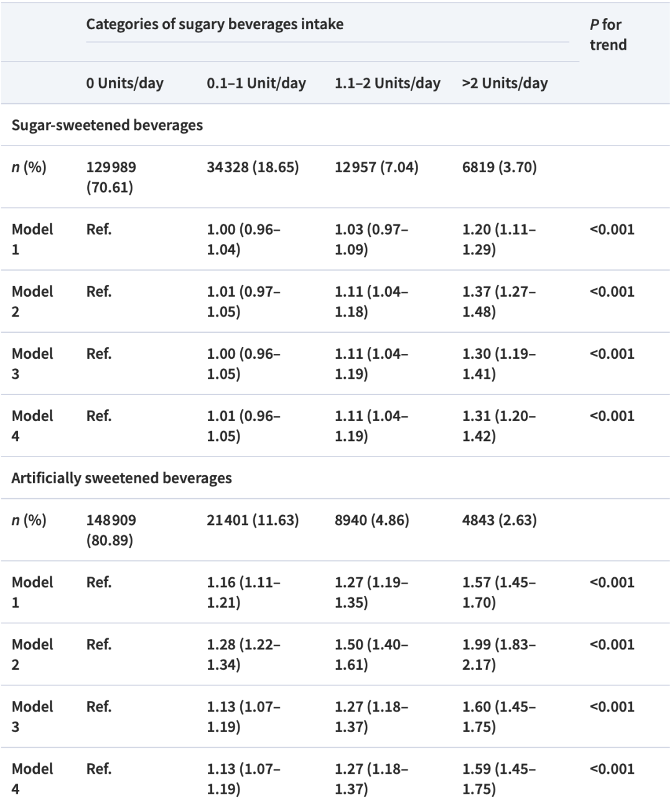Click the hazard ratio 1.99 (1.83–2.17)
Screen dimensions: 672x808
point(498,654)
